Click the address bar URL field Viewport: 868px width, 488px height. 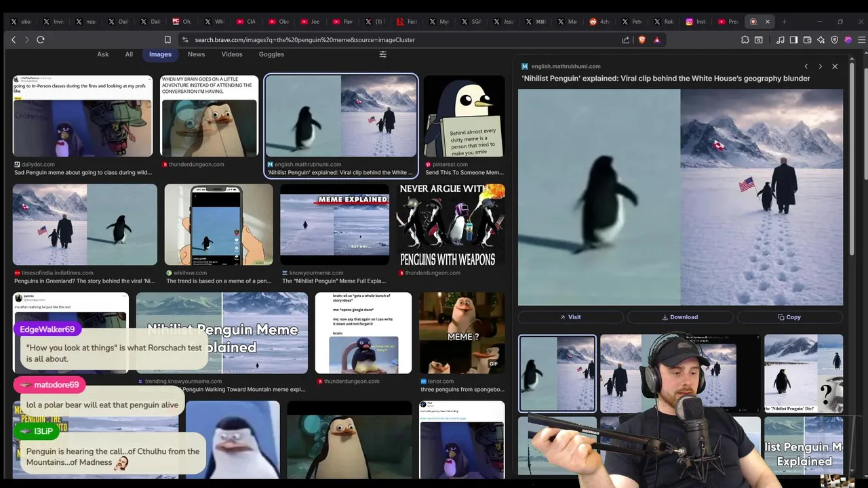point(400,40)
